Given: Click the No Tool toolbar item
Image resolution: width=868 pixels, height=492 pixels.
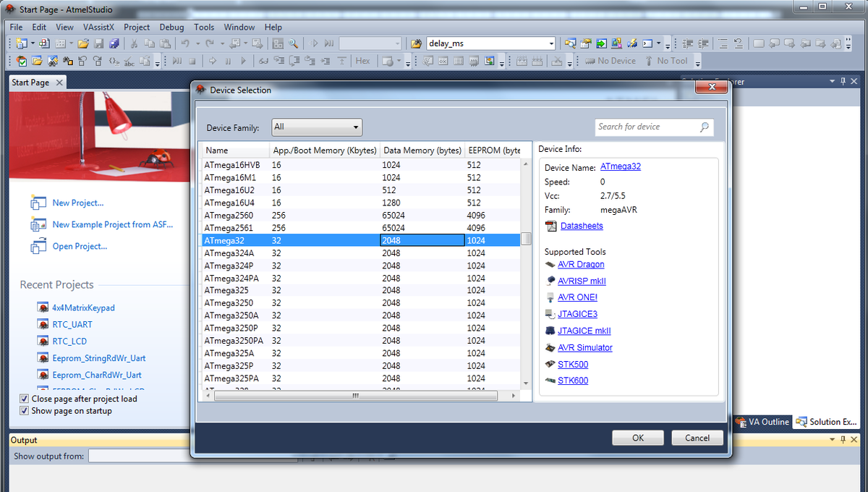Looking at the screenshot, I should (x=666, y=61).
